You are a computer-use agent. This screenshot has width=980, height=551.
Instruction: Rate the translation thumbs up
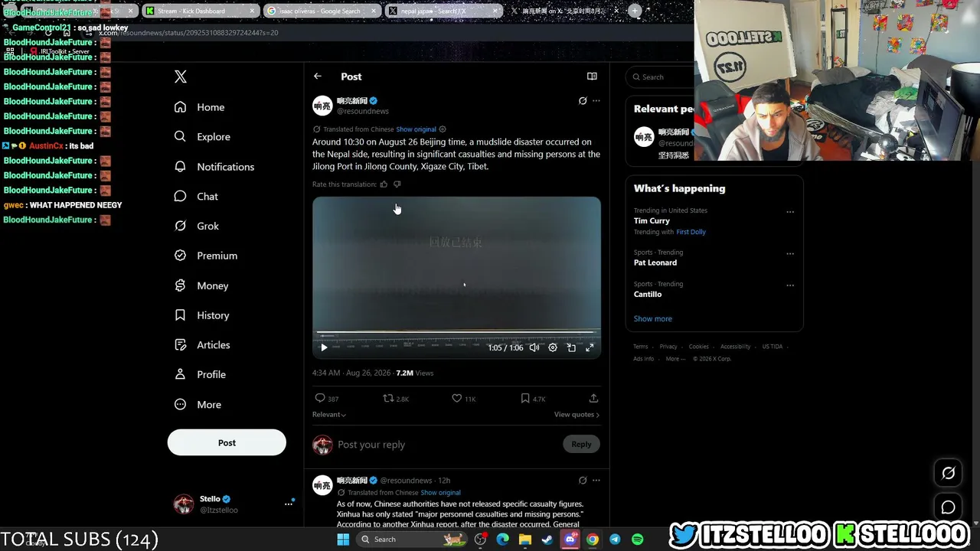[x=384, y=184]
